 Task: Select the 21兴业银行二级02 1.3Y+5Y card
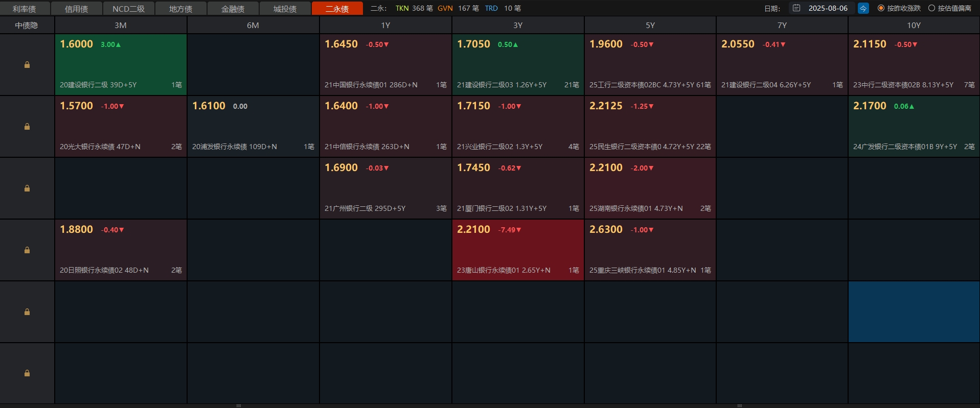[518, 126]
